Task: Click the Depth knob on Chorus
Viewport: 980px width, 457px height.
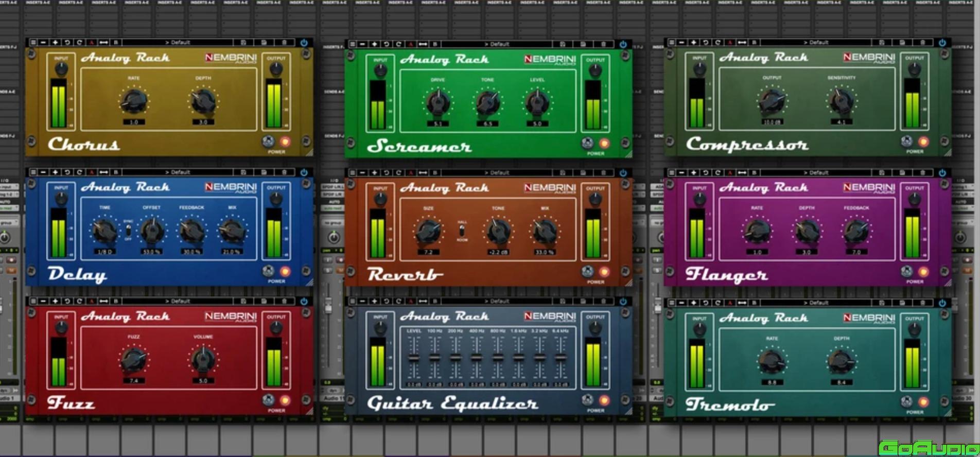Action: tap(203, 101)
